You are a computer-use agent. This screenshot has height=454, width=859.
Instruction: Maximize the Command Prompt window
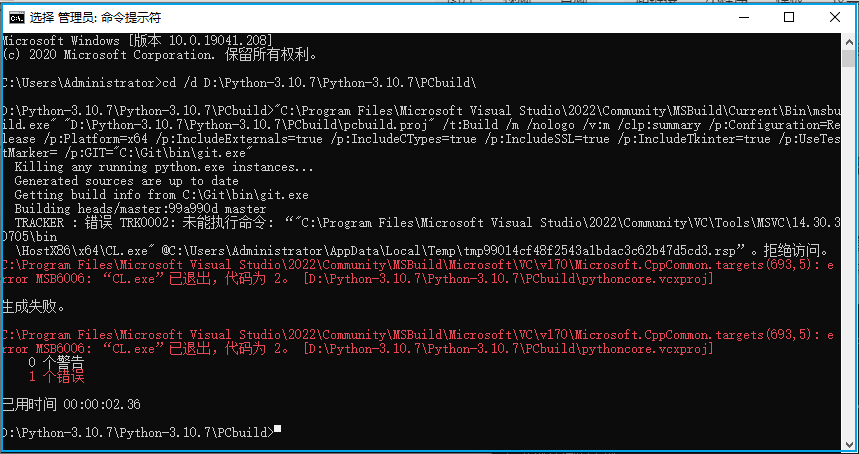tap(789, 18)
